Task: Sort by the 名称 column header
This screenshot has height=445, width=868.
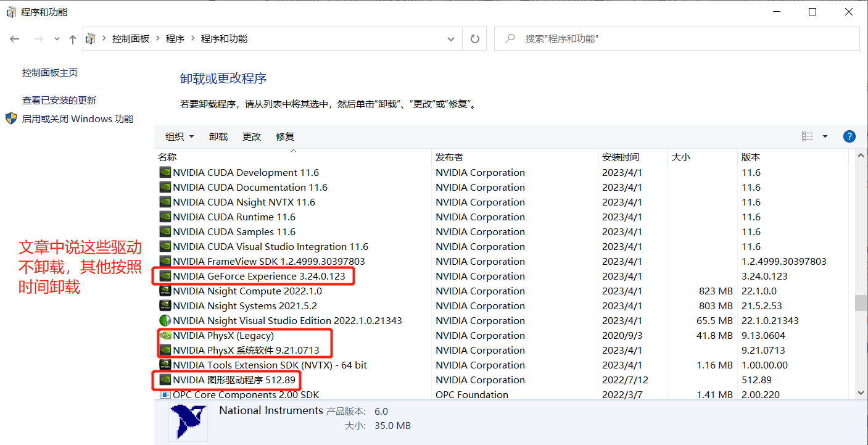Action: pos(293,157)
